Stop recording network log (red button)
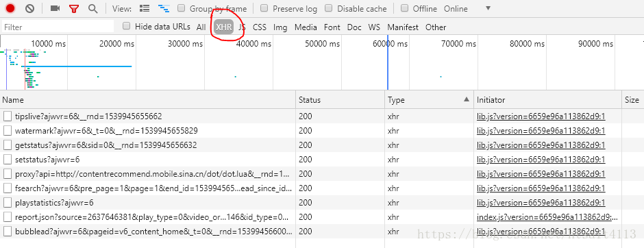 click(10, 8)
